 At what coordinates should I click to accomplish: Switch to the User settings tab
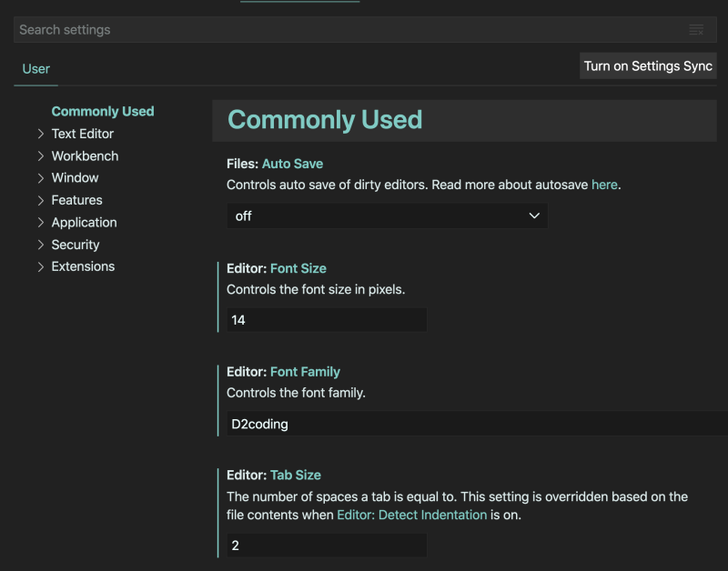click(x=36, y=69)
